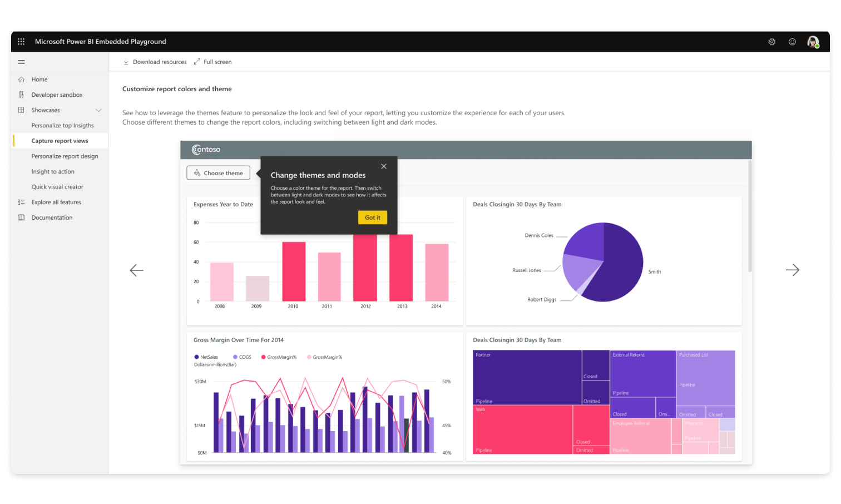Select Quick visual creator
The width and height of the screenshot is (841, 504).
coord(57,187)
